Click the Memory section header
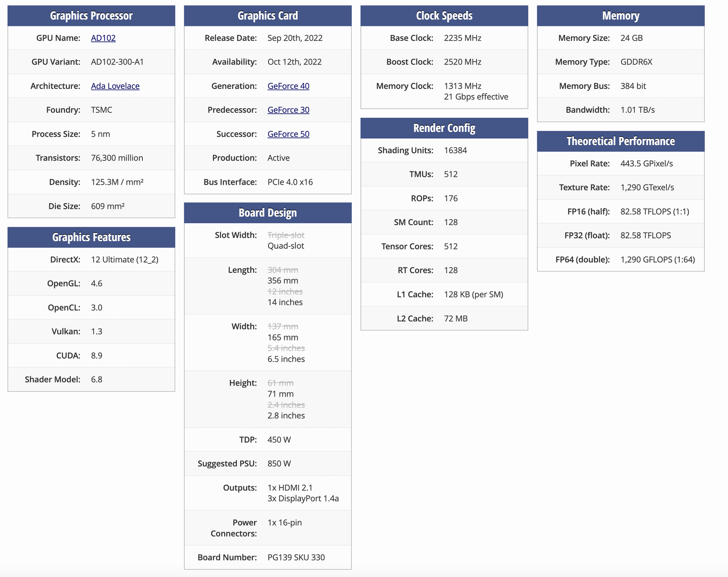The height and width of the screenshot is (577, 728). 621,16
